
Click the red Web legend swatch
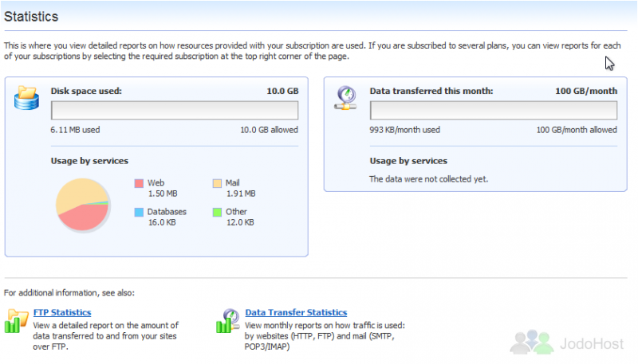pyautogui.click(x=139, y=183)
